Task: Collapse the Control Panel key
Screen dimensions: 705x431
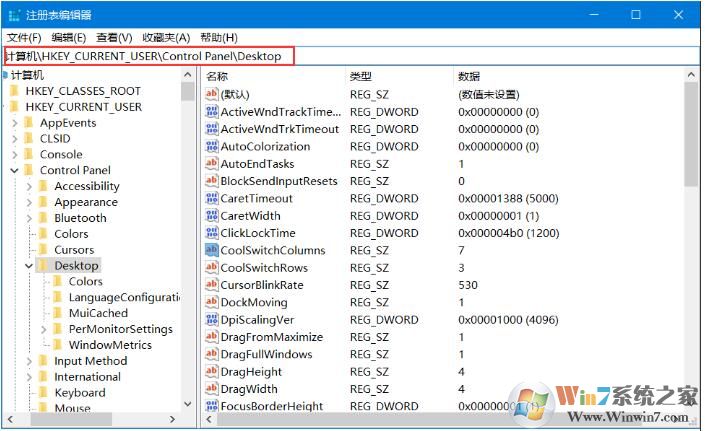Action: pos(14,171)
